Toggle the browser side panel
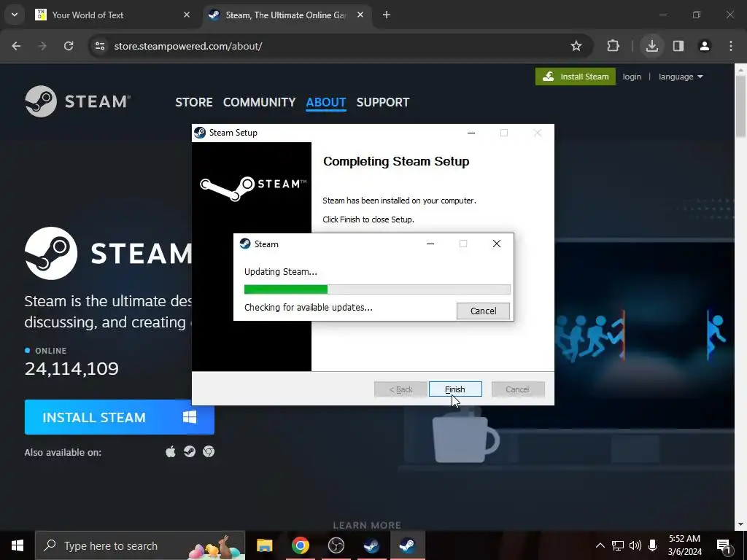The width and height of the screenshot is (747, 560). point(678,46)
